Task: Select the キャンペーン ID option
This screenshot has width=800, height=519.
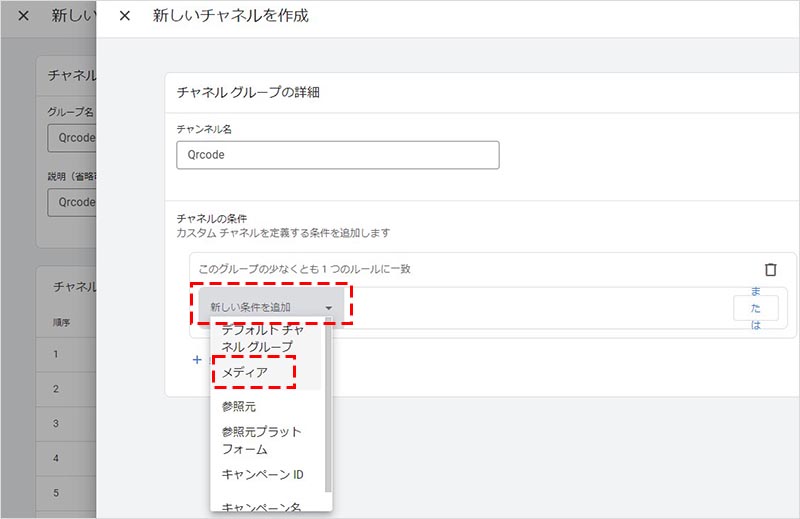Action: [x=263, y=474]
